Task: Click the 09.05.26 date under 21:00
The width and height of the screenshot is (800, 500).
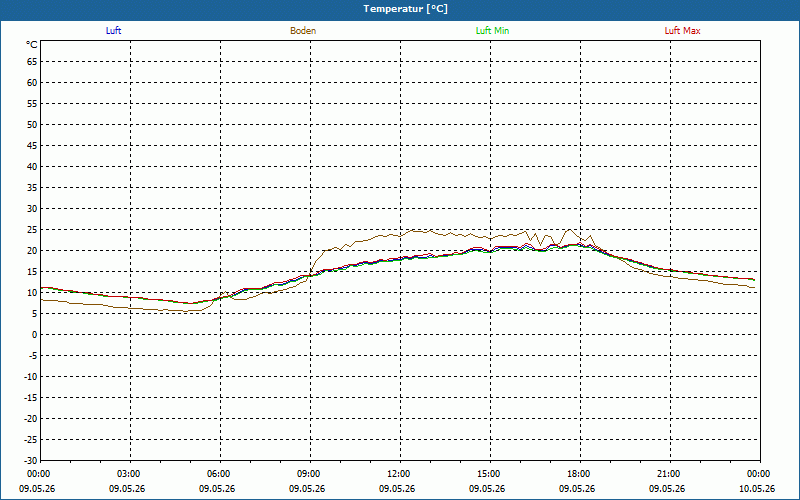Action: [667, 488]
